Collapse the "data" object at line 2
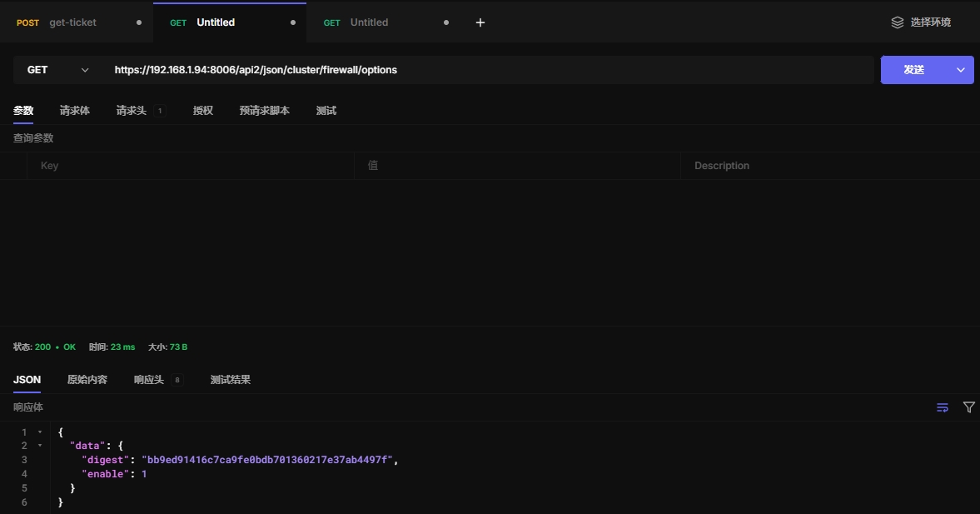980x514 pixels. pyautogui.click(x=39, y=446)
